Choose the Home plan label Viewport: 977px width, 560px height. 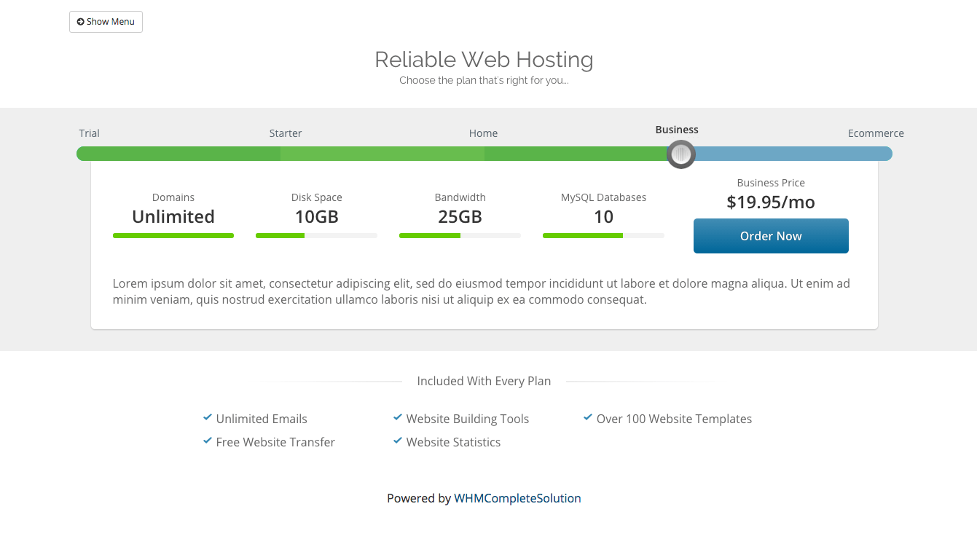pyautogui.click(x=483, y=133)
